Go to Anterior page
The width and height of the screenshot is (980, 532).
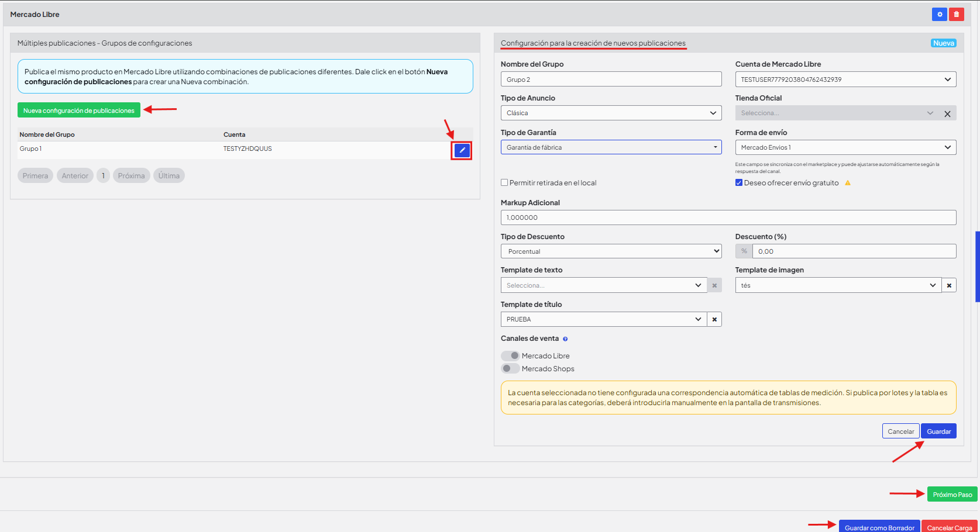[75, 175]
